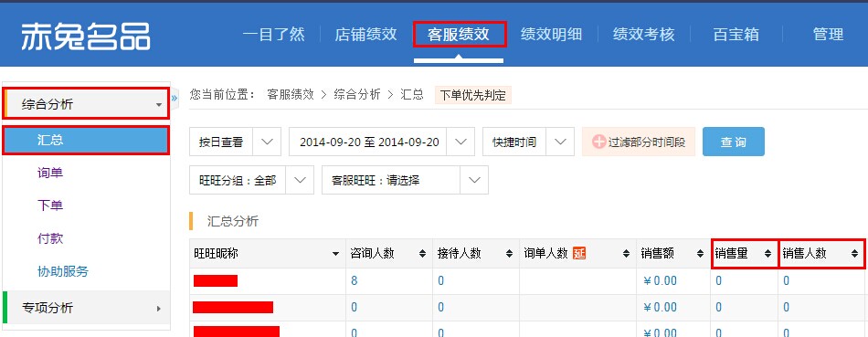Select the 客服绩效 tab
The height and width of the screenshot is (337, 868).
pos(459,35)
